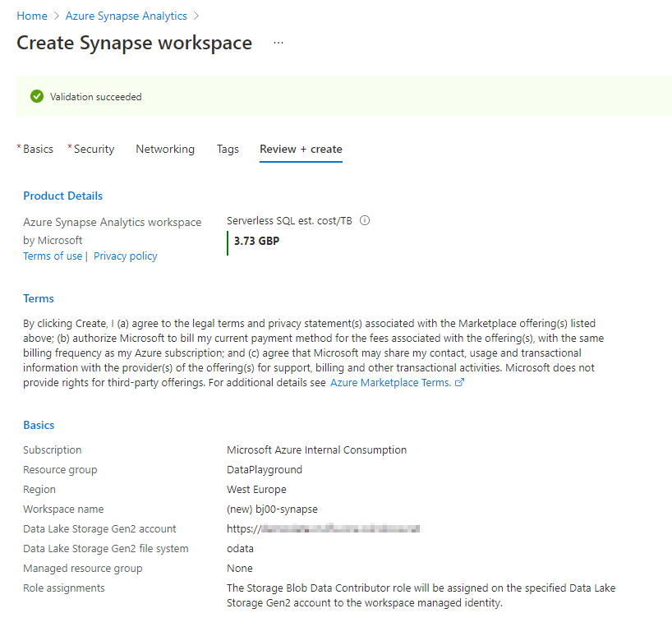The height and width of the screenshot is (627, 672).
Task: Click the green validation succeeded checkmark
Action: [36, 96]
